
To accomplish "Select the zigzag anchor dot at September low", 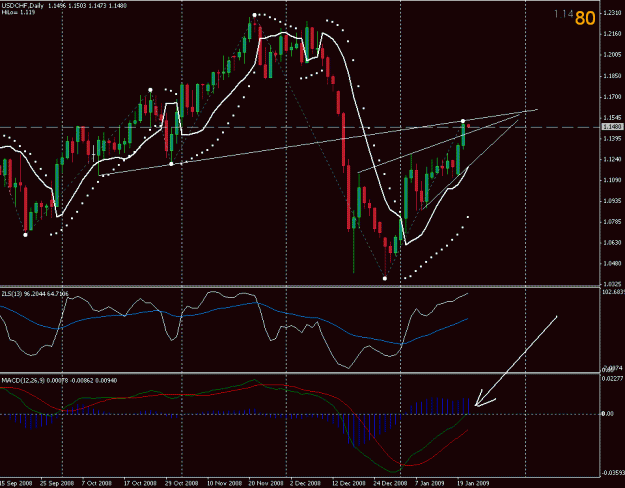I will (26, 235).
